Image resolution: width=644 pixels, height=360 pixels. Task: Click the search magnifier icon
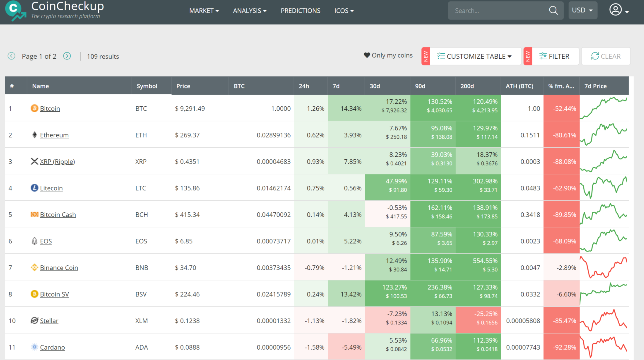(x=553, y=10)
